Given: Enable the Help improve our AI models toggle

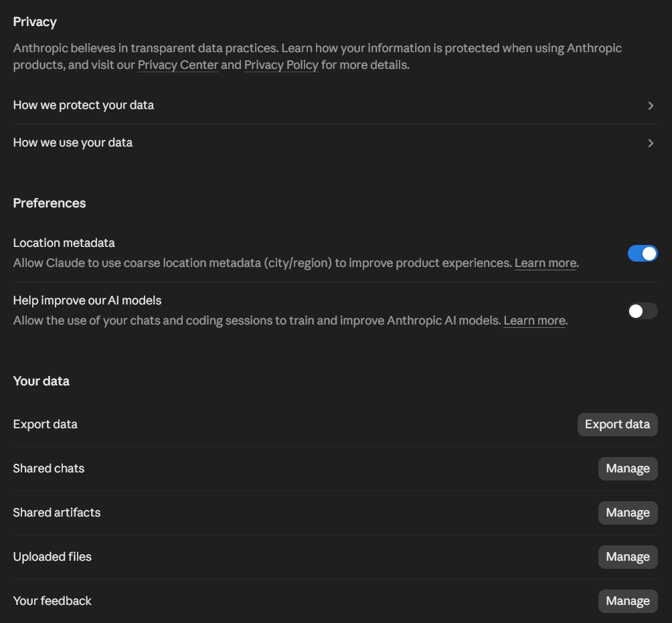Looking at the screenshot, I should click(643, 310).
